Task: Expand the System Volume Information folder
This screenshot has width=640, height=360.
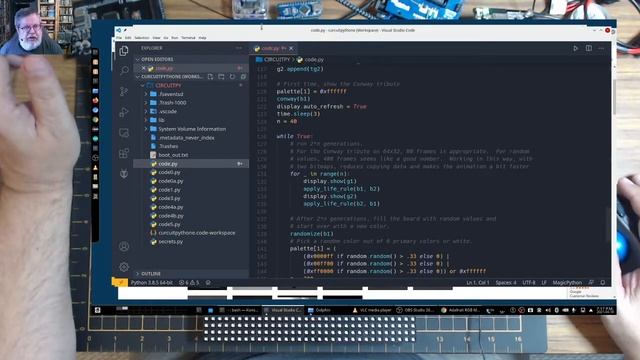Action: coord(191,129)
